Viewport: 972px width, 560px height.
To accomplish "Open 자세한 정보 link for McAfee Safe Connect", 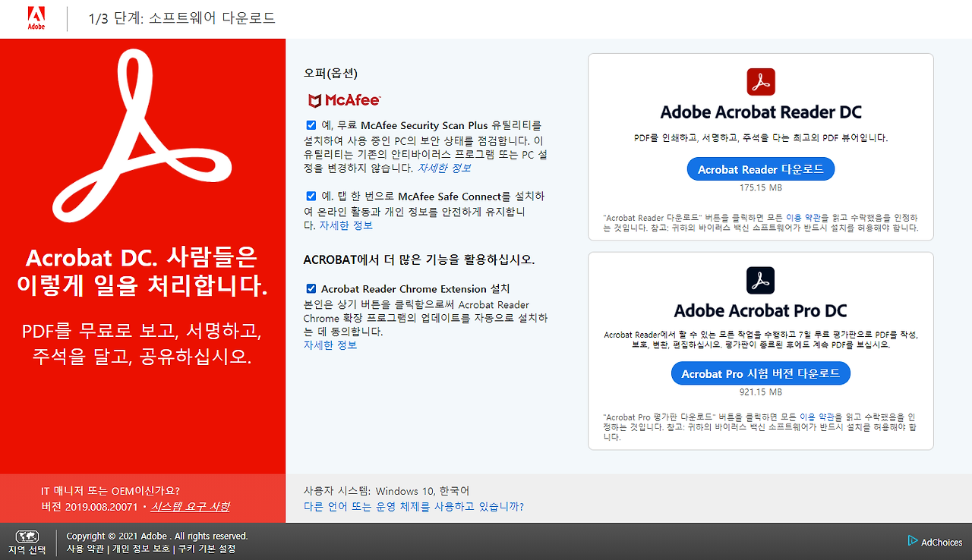I will coord(346,225).
